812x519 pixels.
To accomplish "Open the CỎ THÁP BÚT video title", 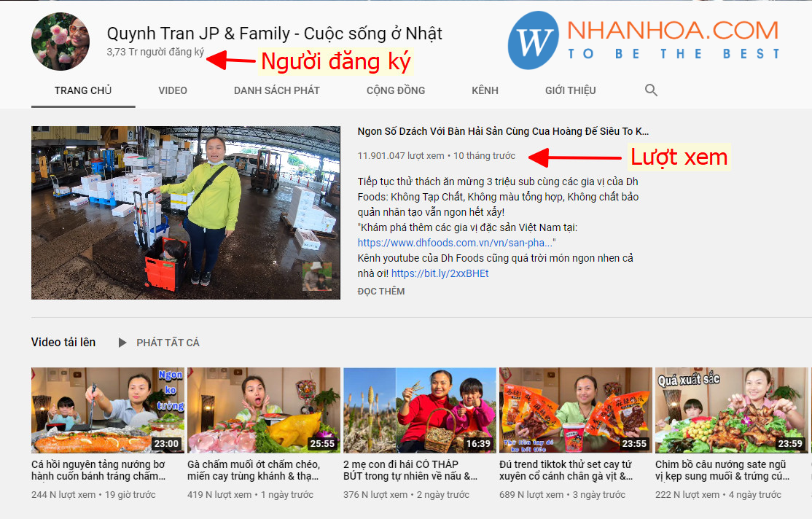I will [410, 469].
